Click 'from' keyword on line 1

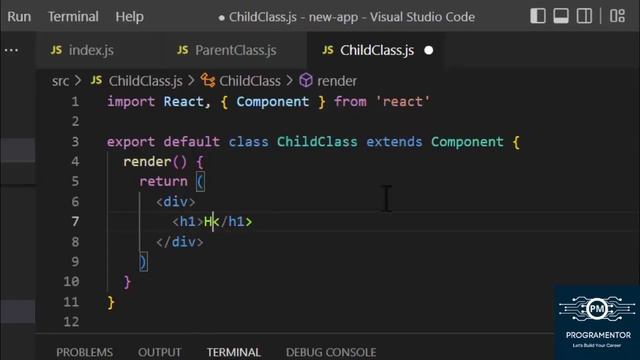tap(350, 102)
